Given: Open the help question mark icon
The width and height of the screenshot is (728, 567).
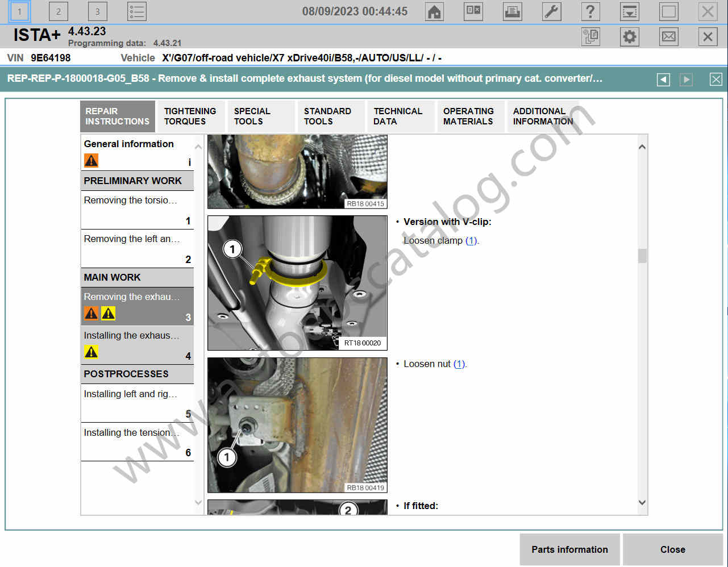Looking at the screenshot, I should pos(590,11).
